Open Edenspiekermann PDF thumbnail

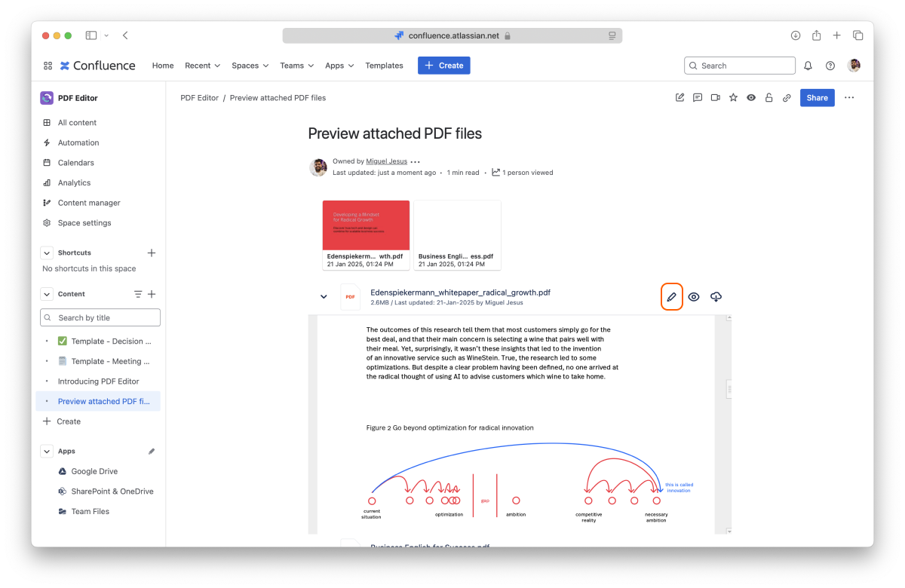pos(366,234)
